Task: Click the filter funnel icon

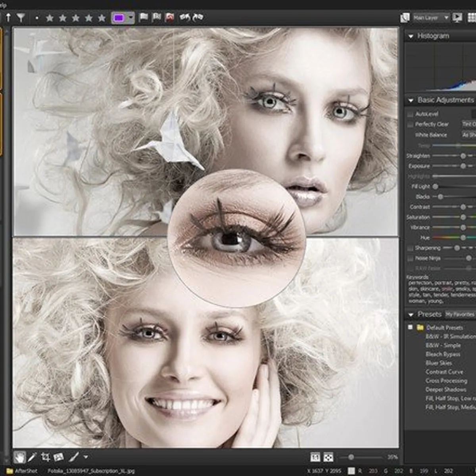Action: [21, 18]
